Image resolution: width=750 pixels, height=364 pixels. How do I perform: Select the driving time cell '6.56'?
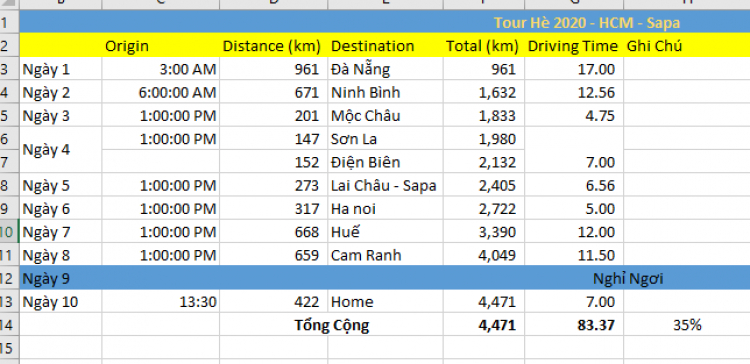[574, 185]
